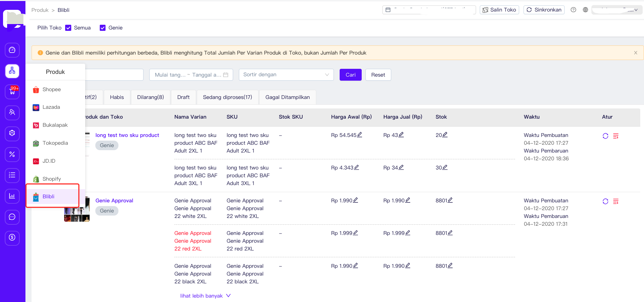Switch to the Habis tab
Viewport: 644px width, 302px height.
tap(117, 97)
